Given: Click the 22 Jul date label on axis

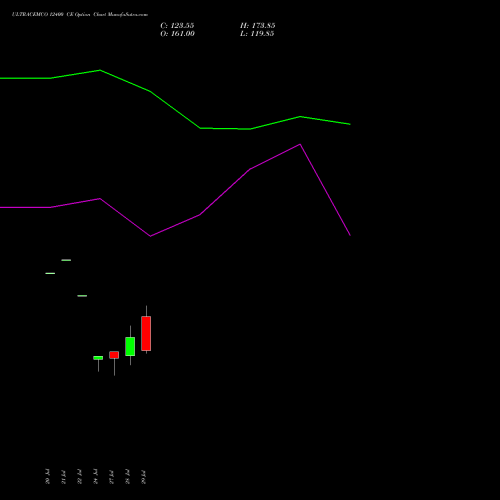Looking at the screenshot, I should [x=80, y=477].
